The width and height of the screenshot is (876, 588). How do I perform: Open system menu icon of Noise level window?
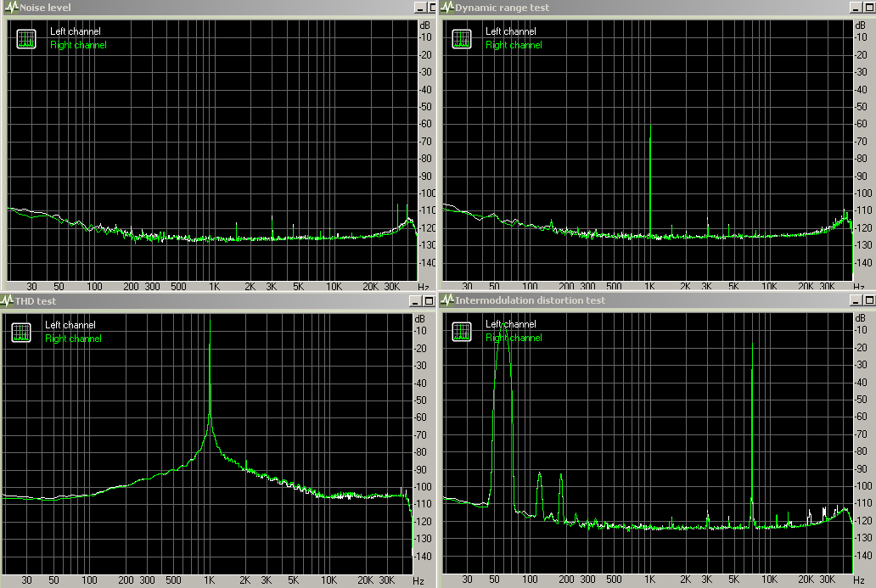11,8
